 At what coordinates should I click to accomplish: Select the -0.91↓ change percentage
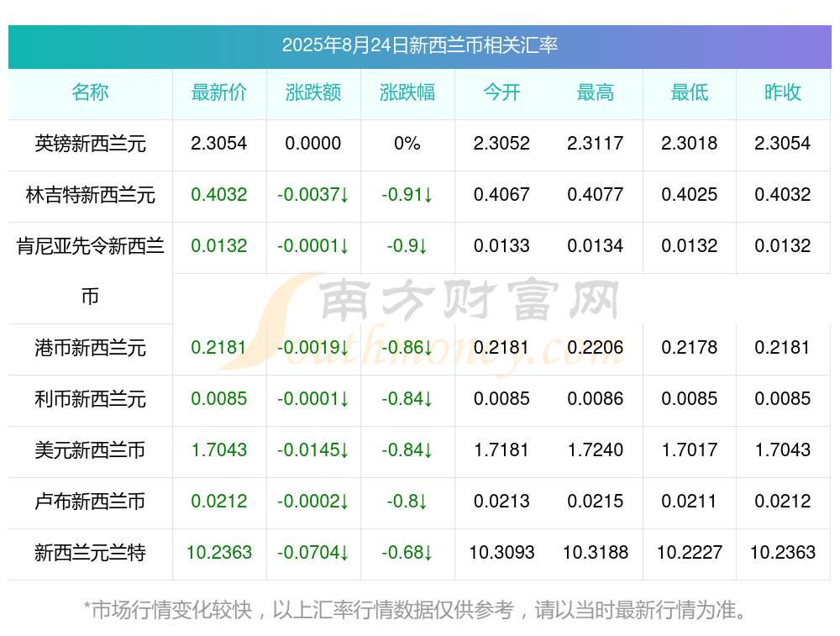pyautogui.click(x=407, y=194)
